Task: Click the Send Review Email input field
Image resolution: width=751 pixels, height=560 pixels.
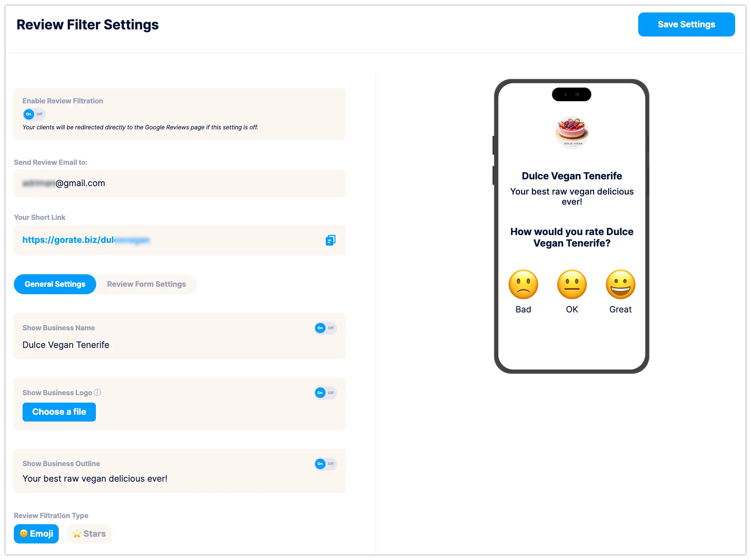Action: tap(179, 183)
